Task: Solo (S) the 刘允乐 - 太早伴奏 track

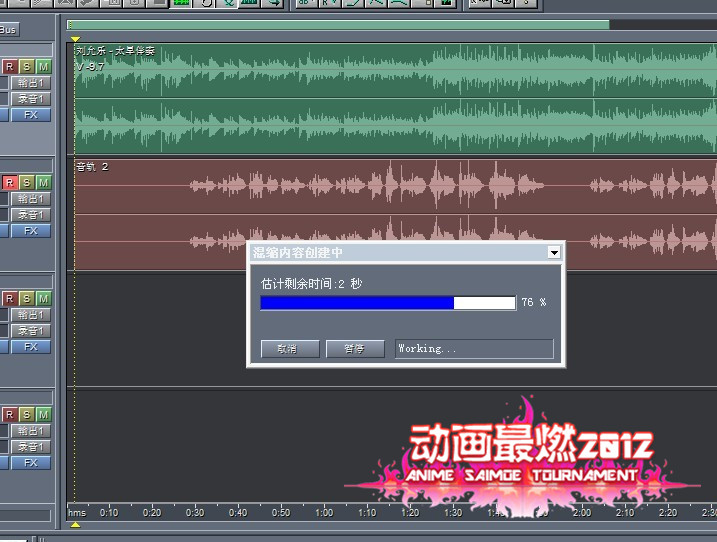Action: [x=27, y=67]
